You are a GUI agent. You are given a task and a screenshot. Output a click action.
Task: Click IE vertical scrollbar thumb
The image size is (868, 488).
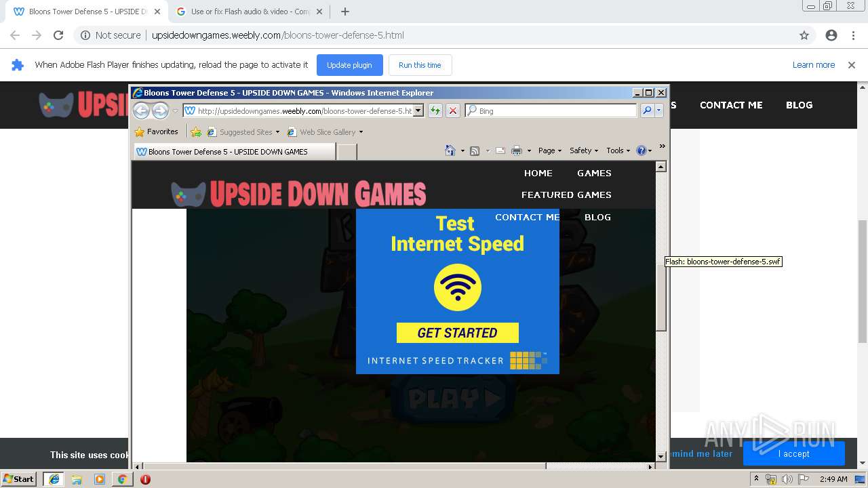click(661, 297)
